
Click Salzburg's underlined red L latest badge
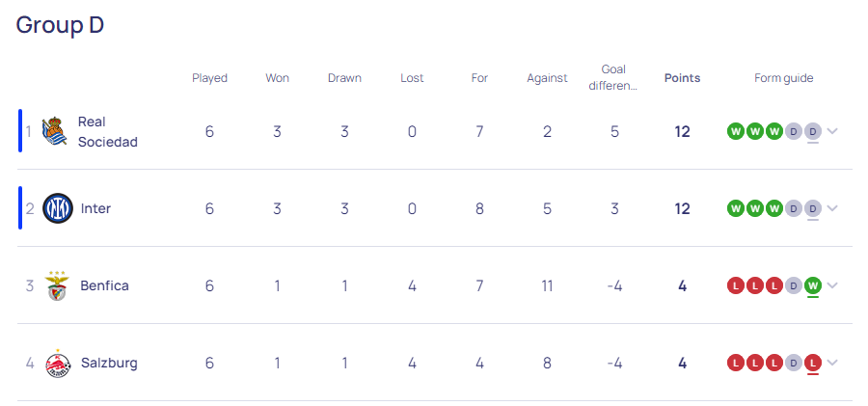click(x=813, y=363)
